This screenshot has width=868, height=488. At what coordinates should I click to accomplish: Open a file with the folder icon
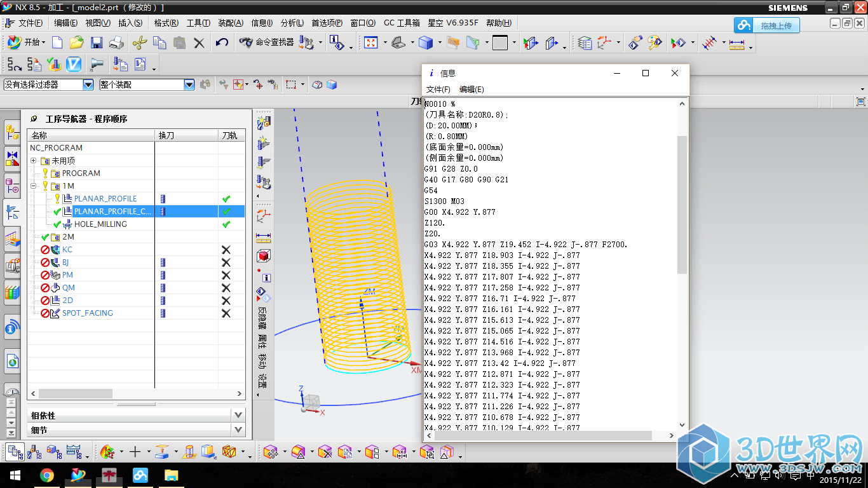(x=77, y=43)
